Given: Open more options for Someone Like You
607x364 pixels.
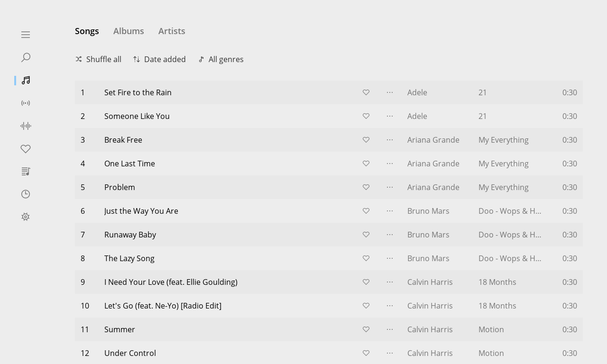Looking at the screenshot, I should [390, 116].
